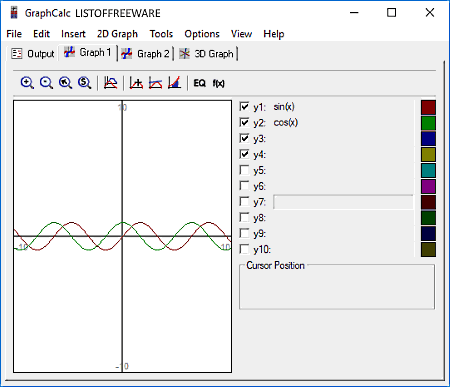This screenshot has height=387, width=450.
Task: Switch to the Output tab
Action: (32, 54)
